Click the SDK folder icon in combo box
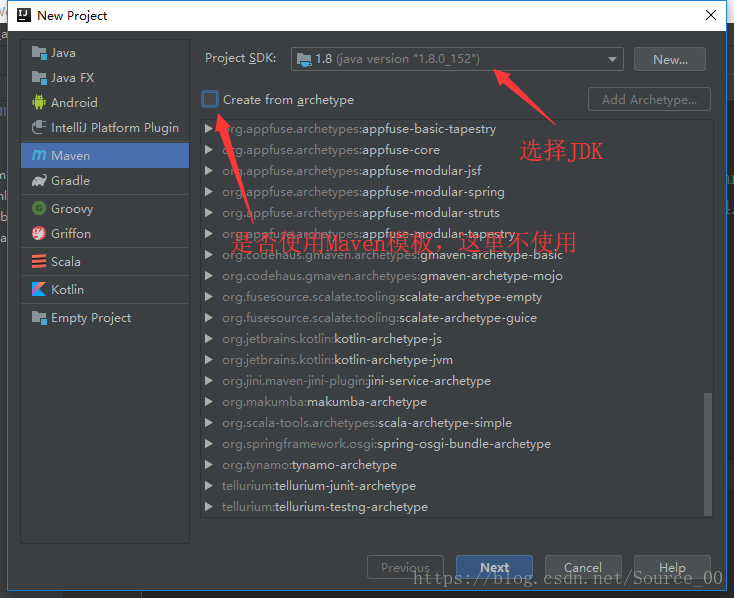Viewport: 734px width, 598px height. (x=304, y=59)
